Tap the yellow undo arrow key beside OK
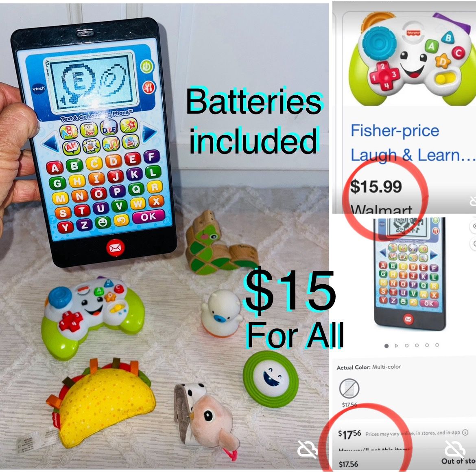 [121, 220]
